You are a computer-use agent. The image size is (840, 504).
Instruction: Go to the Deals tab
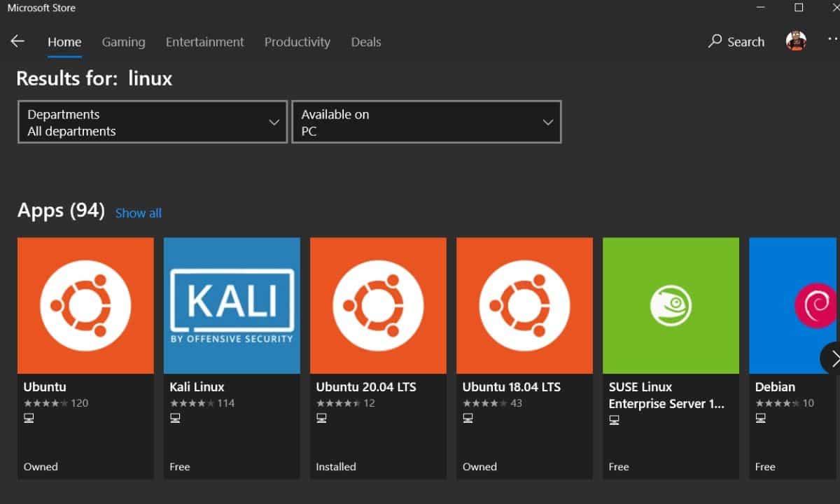pyautogui.click(x=366, y=42)
